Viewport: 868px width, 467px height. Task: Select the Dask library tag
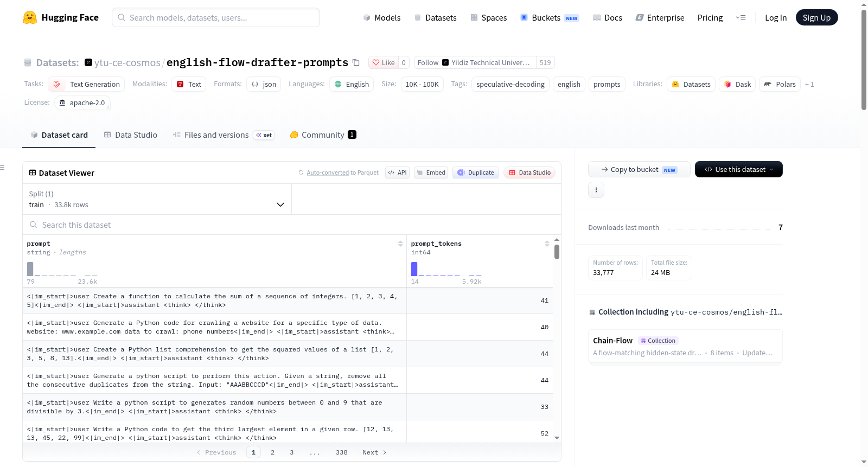point(737,84)
